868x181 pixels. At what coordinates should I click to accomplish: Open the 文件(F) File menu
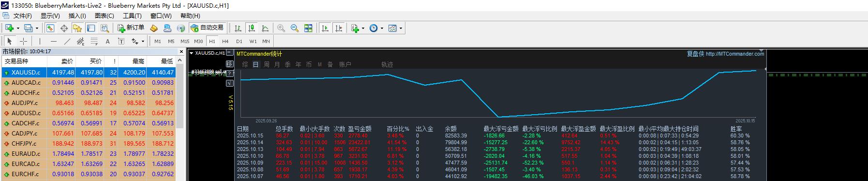tap(22, 16)
